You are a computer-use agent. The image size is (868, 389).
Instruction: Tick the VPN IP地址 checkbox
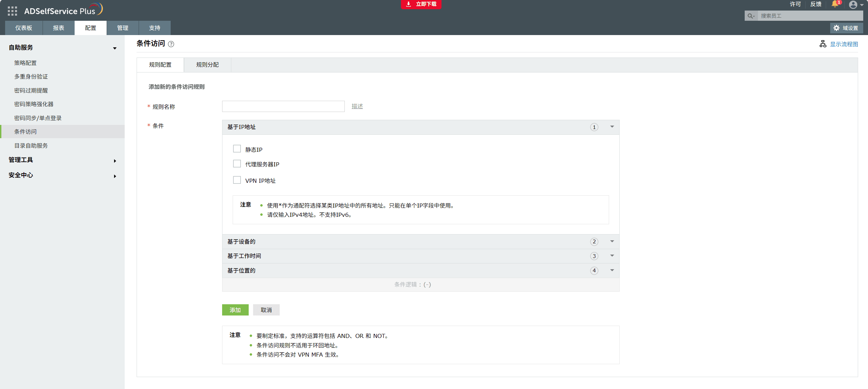(x=237, y=180)
